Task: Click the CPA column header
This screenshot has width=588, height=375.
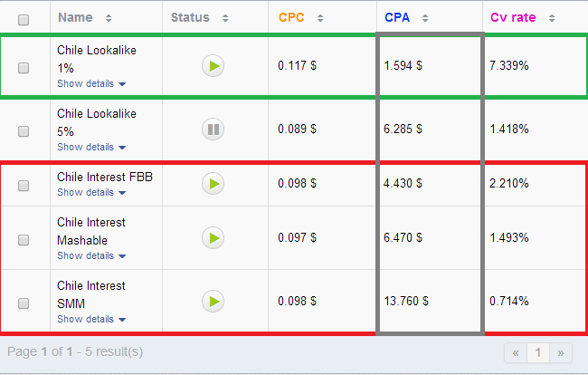Action: (396, 18)
